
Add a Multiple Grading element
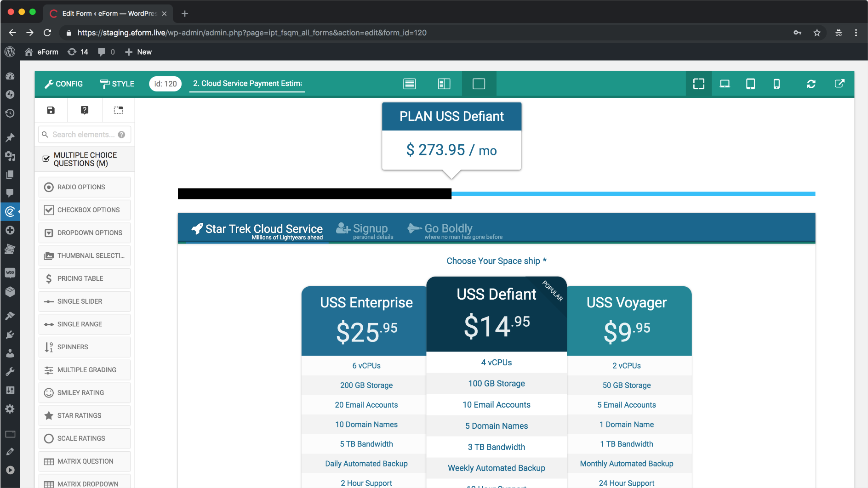[85, 370]
